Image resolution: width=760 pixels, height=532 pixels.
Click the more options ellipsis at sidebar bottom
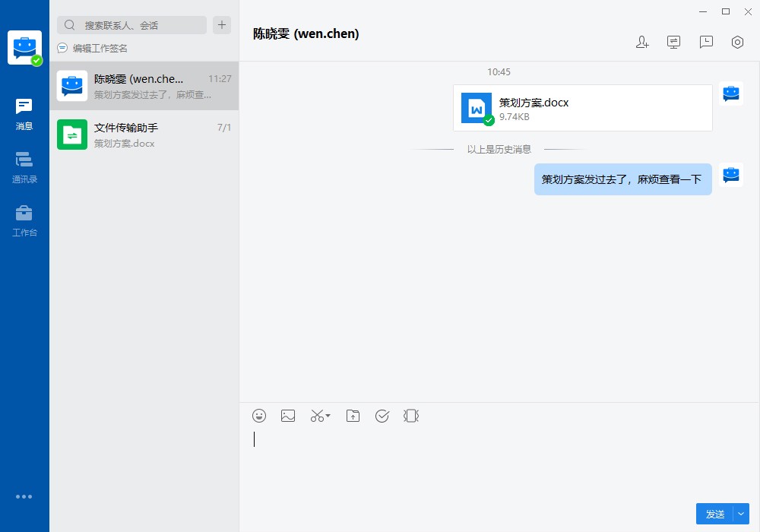point(24,496)
